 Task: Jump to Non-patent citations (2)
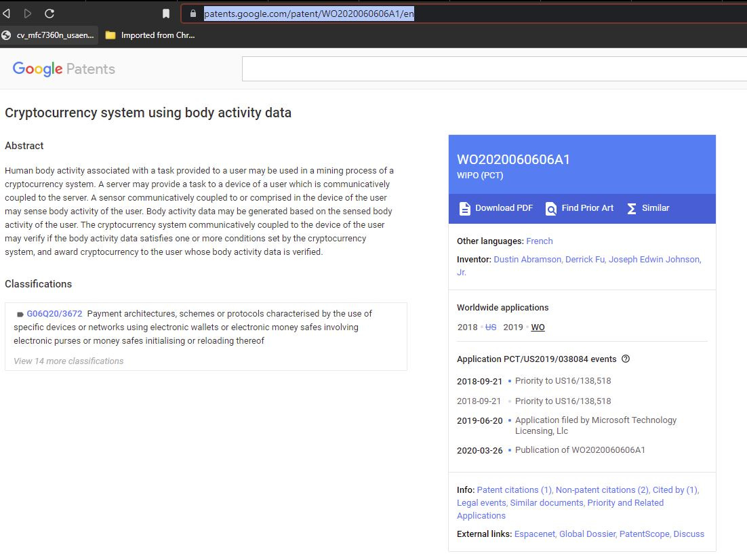[602, 490]
